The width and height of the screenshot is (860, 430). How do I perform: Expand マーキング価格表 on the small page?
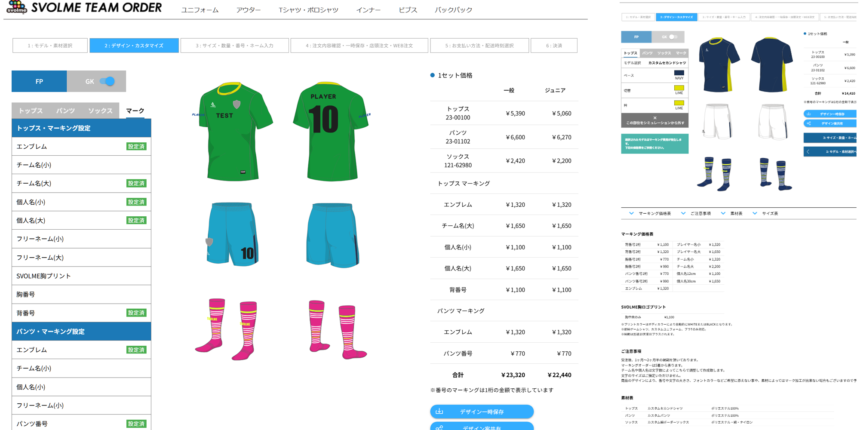point(632,213)
